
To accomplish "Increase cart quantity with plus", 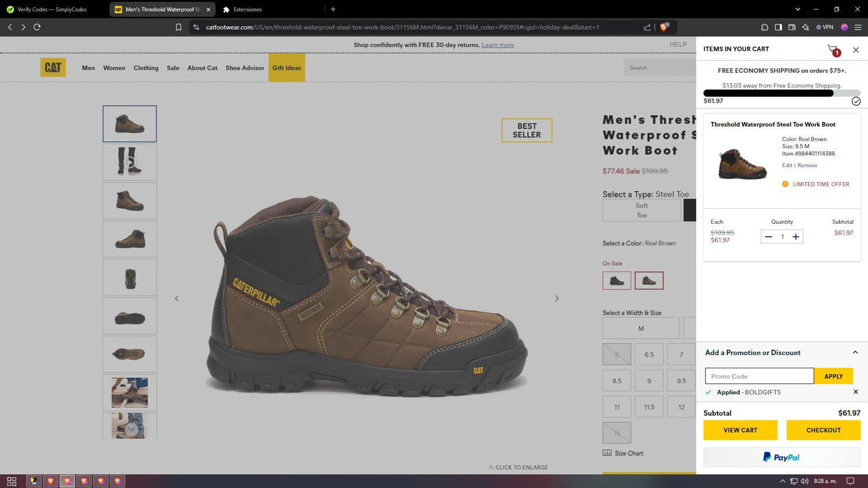I will 796,236.
